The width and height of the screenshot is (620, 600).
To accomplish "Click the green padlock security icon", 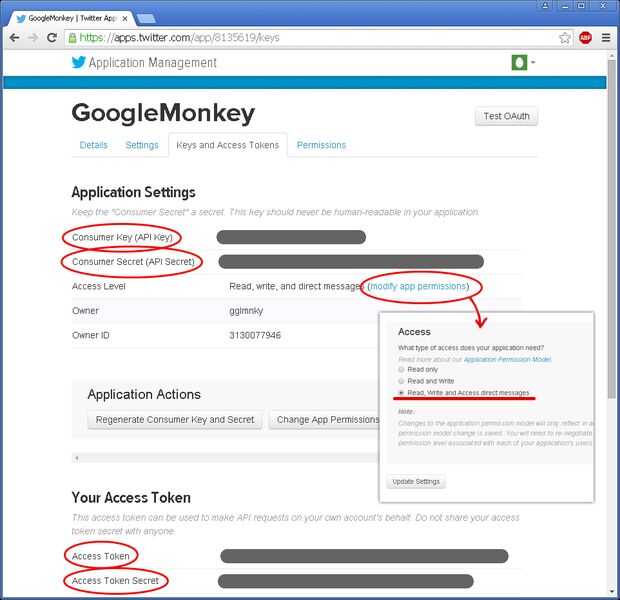I will pyautogui.click(x=72, y=38).
